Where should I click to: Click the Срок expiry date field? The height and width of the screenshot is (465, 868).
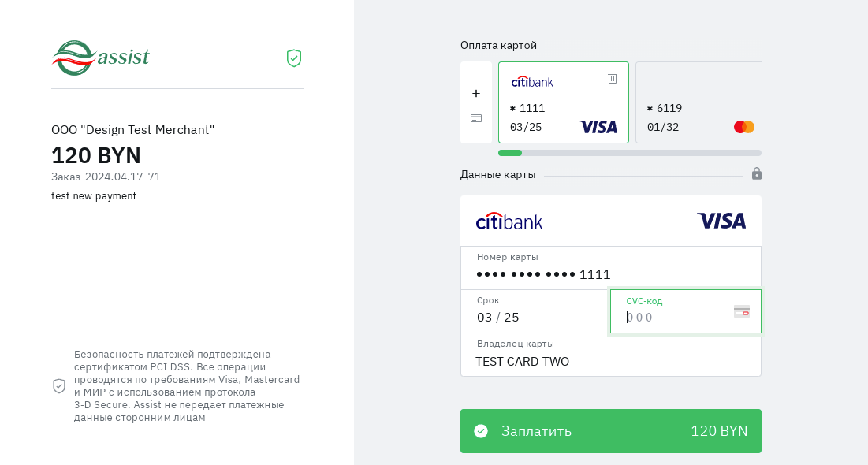[535, 318]
